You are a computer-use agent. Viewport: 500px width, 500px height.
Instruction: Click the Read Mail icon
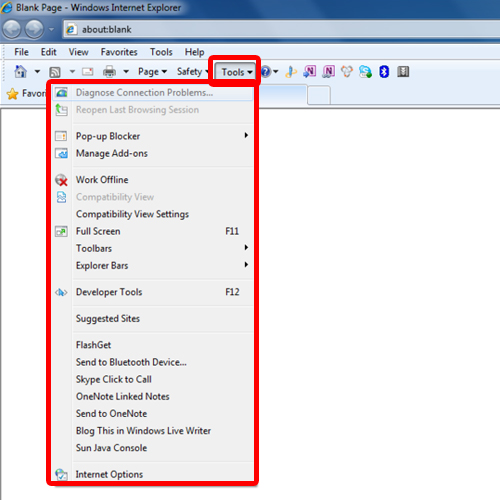(88, 71)
